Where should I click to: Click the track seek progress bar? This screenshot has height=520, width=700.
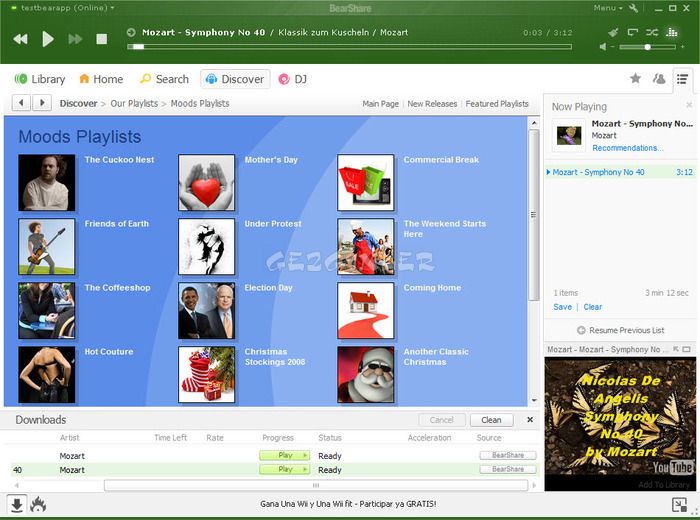click(x=350, y=46)
